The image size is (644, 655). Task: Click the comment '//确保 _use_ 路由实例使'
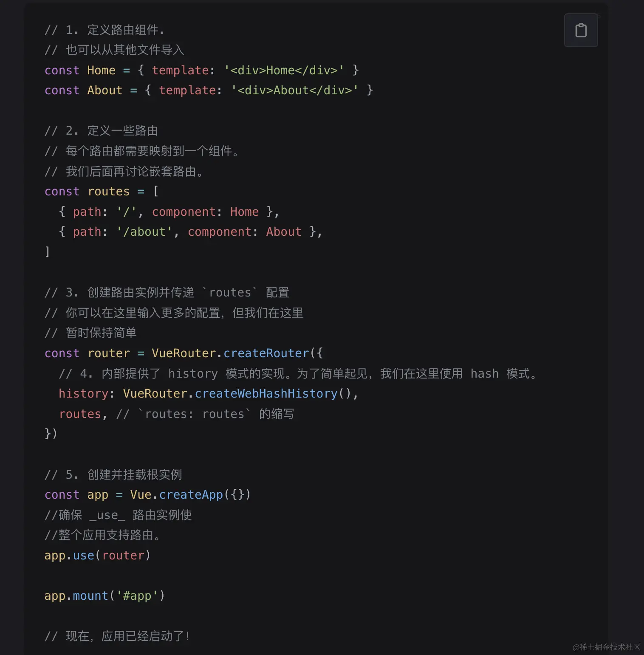tap(118, 515)
